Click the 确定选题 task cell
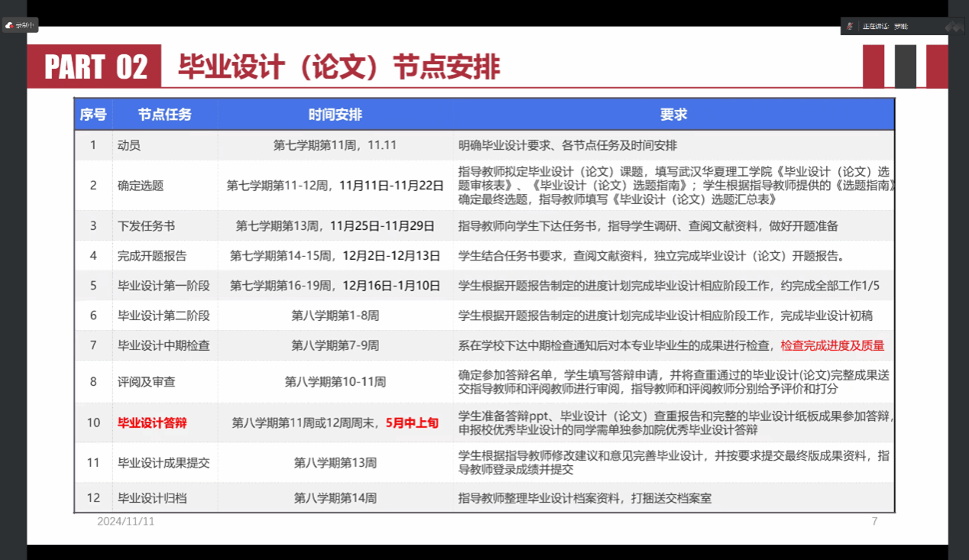 pos(141,186)
